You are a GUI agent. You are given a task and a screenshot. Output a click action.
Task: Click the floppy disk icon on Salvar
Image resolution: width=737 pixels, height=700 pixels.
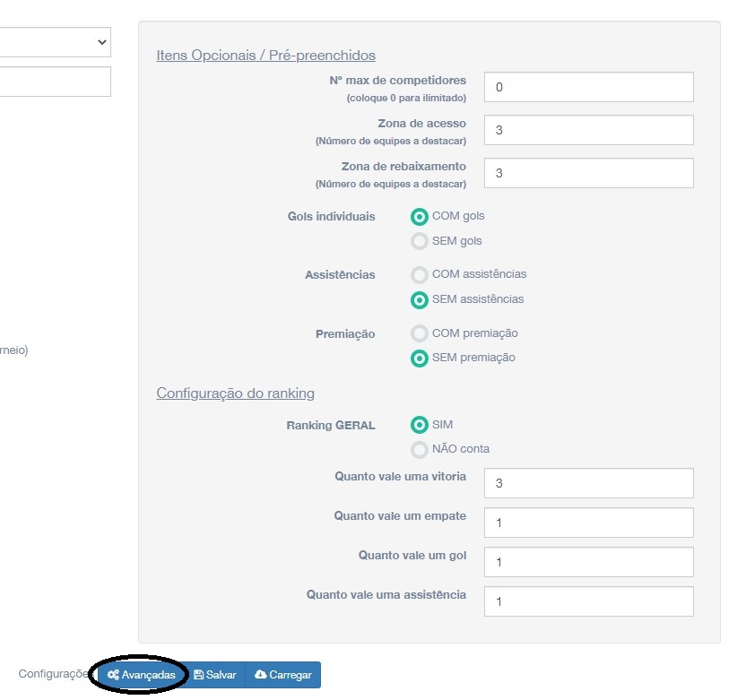coord(199,675)
